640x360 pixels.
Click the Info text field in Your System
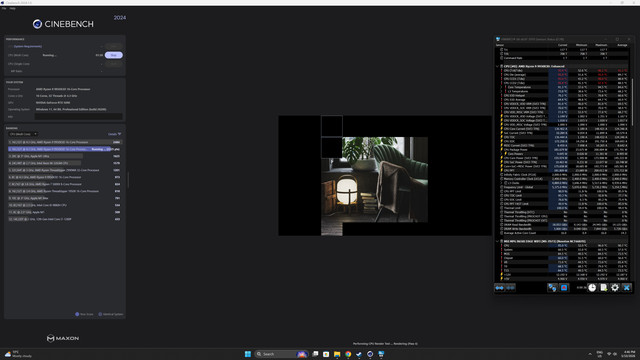click(79, 117)
